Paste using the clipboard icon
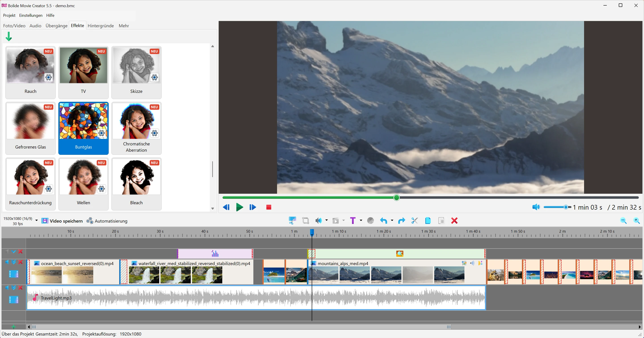This screenshot has width=644, height=338. pyautogui.click(x=441, y=221)
